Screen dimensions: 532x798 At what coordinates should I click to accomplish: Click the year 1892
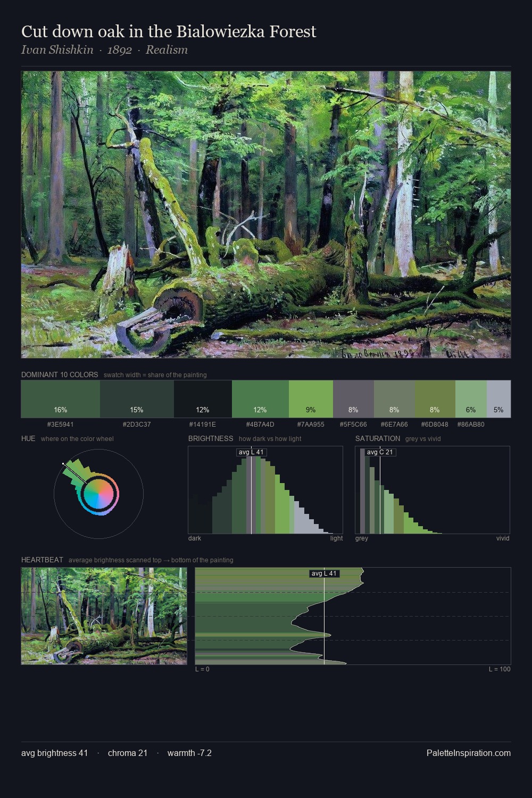pos(119,50)
